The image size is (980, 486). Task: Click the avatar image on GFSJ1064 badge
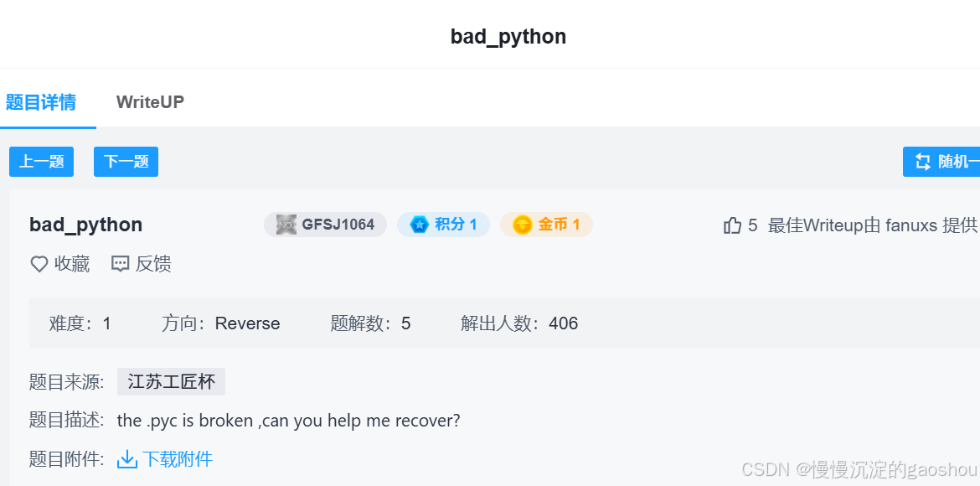[285, 225]
